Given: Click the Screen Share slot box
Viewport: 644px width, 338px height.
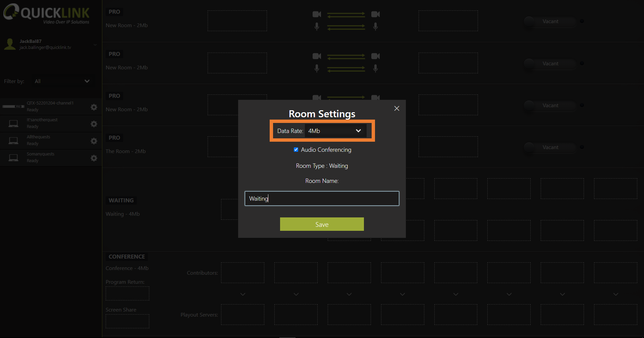Looking at the screenshot, I should pos(127,321).
